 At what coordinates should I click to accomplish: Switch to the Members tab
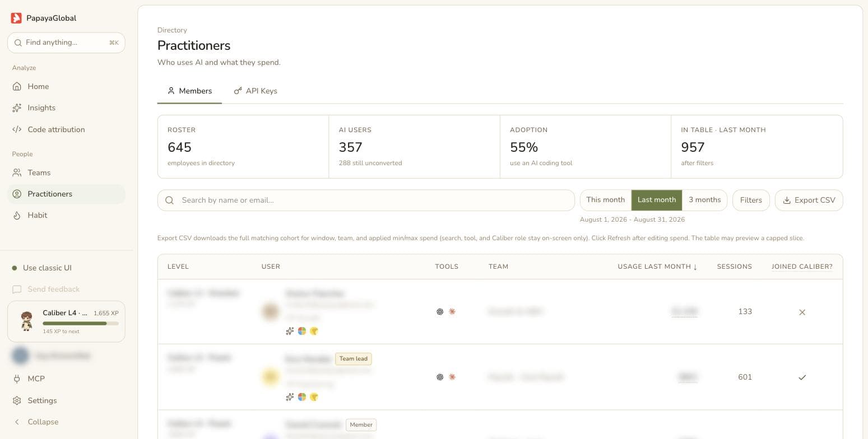[x=189, y=91]
